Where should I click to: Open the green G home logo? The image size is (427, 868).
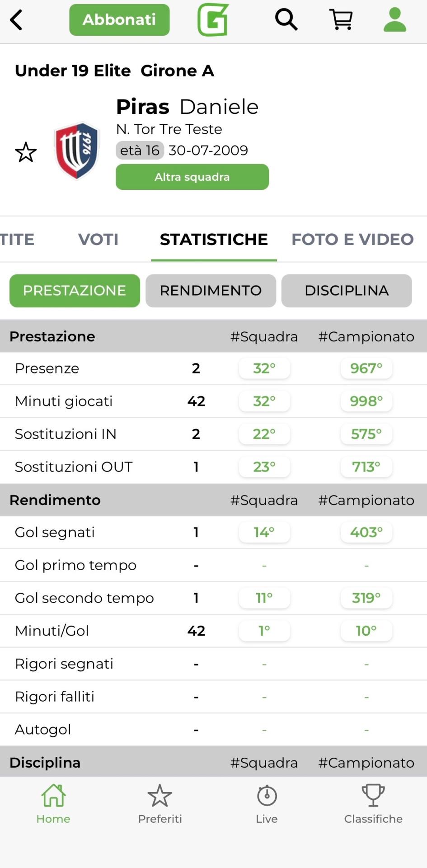coord(213,20)
